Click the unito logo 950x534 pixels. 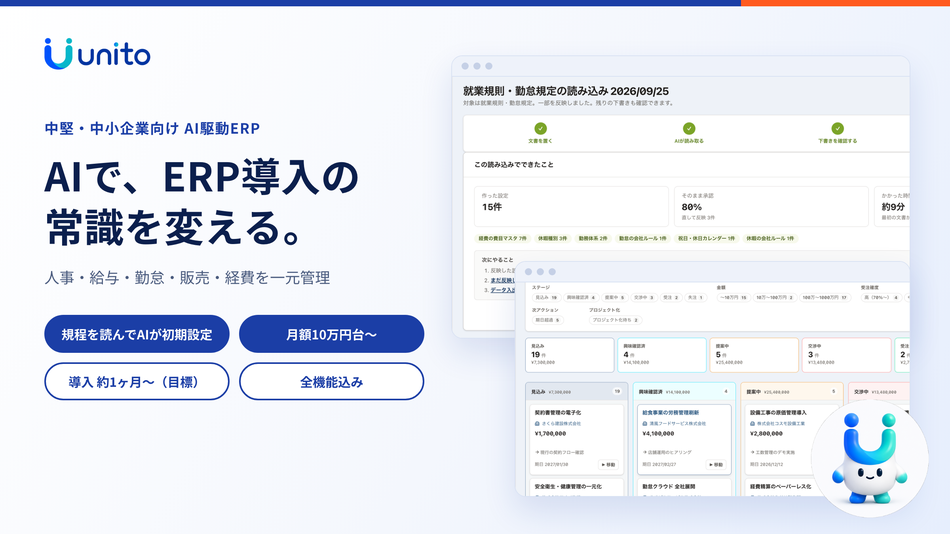(x=97, y=54)
